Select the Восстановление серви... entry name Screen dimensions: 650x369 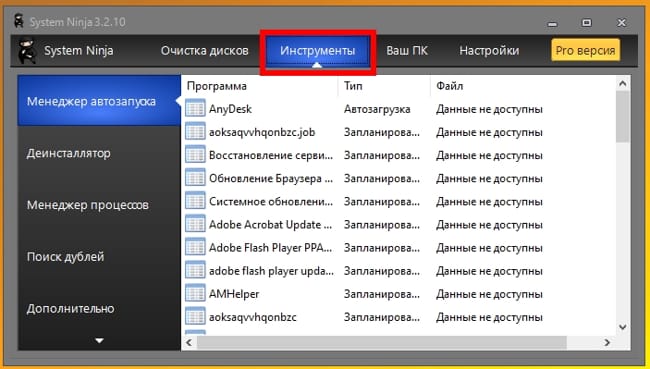pos(271,155)
